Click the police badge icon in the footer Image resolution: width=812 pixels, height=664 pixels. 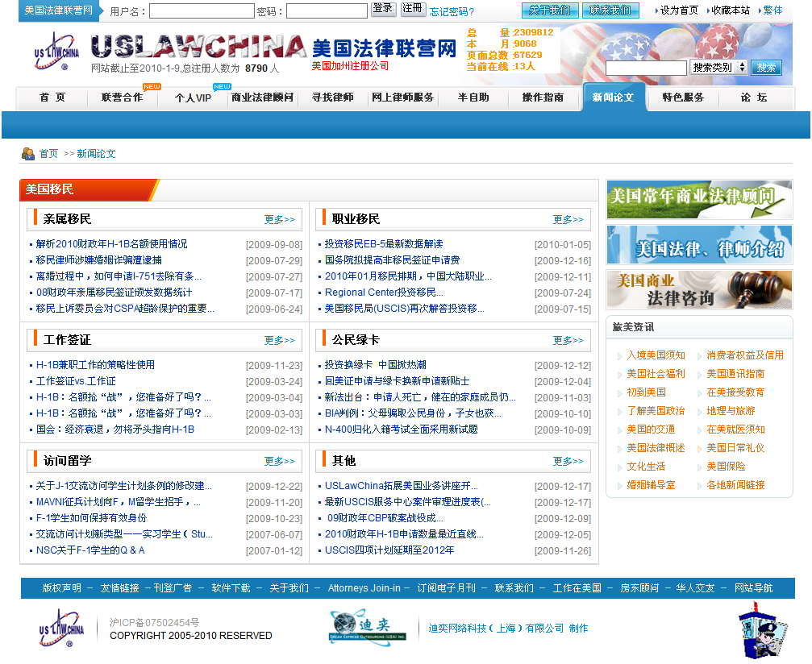[762, 630]
